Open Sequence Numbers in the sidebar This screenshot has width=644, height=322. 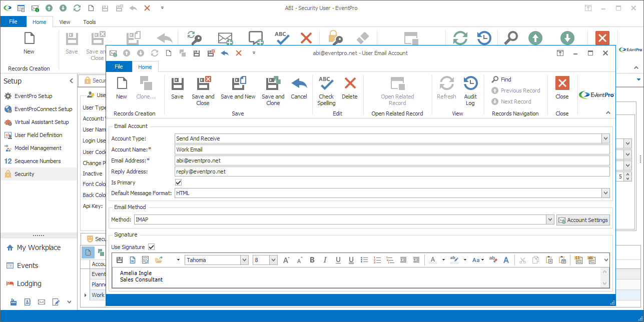click(33, 161)
